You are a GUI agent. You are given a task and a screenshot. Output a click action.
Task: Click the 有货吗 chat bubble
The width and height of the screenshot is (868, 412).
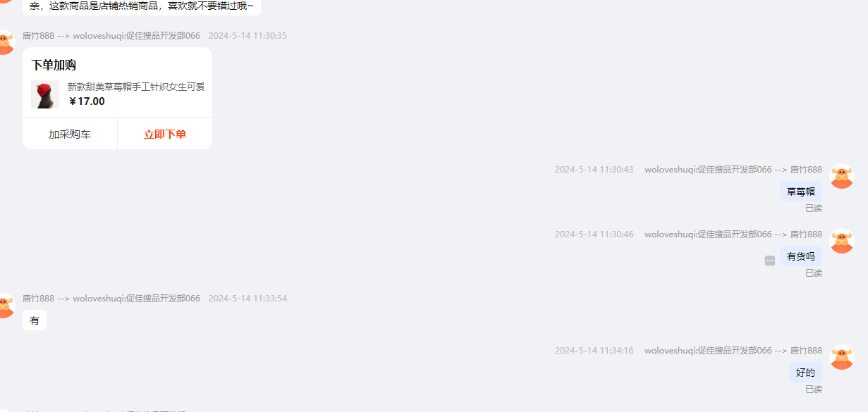801,256
